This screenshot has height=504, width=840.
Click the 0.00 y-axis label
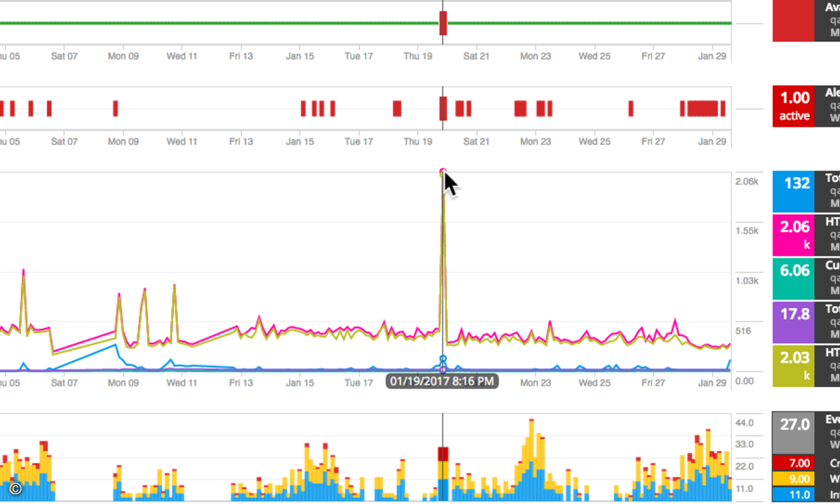pyautogui.click(x=746, y=381)
